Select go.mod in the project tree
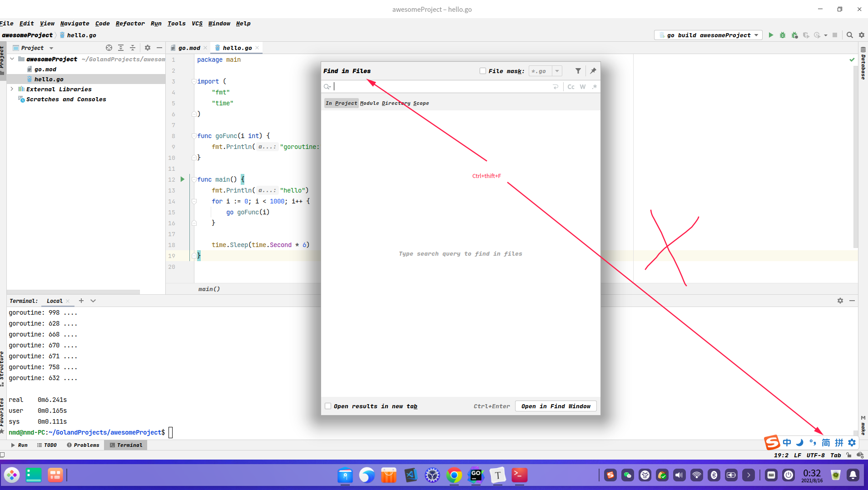Screen dimensions: 868x490 click(45, 69)
